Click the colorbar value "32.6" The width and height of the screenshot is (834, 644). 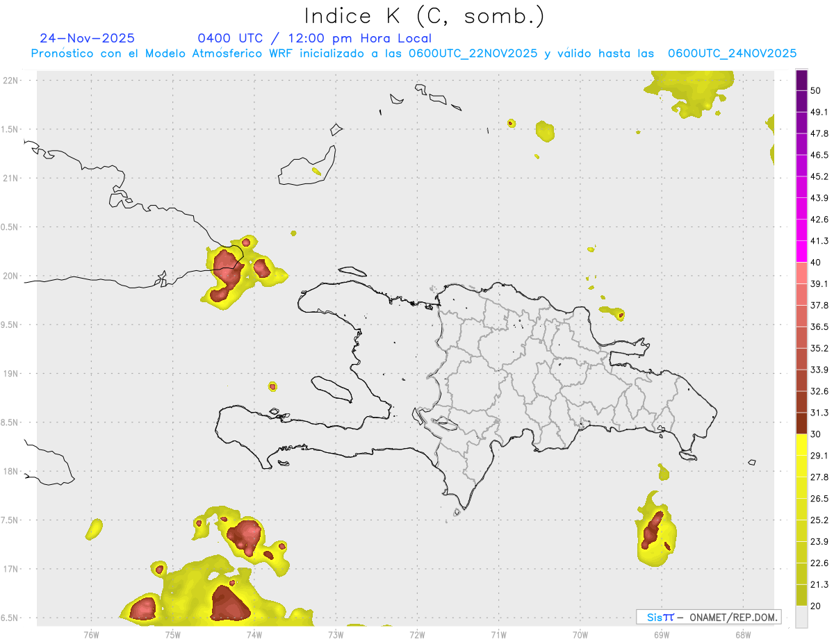tap(819, 391)
